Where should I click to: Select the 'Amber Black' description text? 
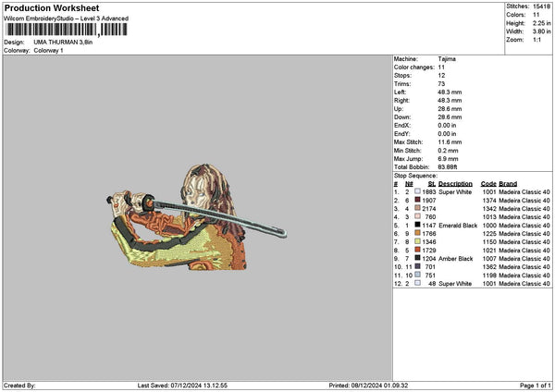point(455,259)
